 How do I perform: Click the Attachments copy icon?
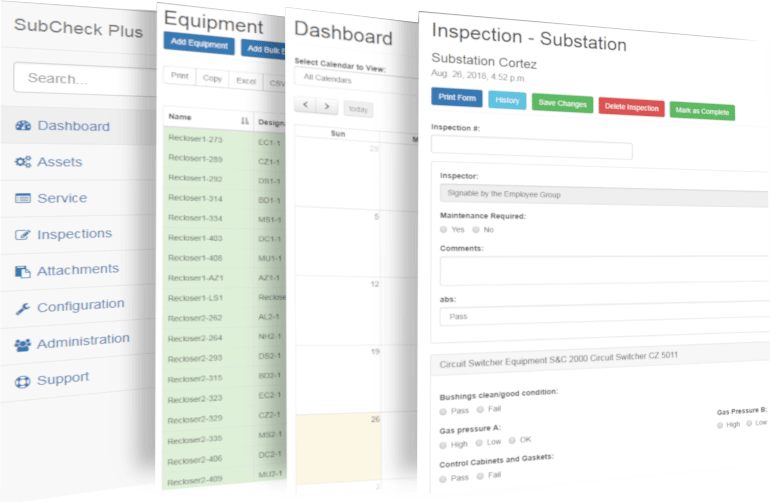pyautogui.click(x=23, y=271)
